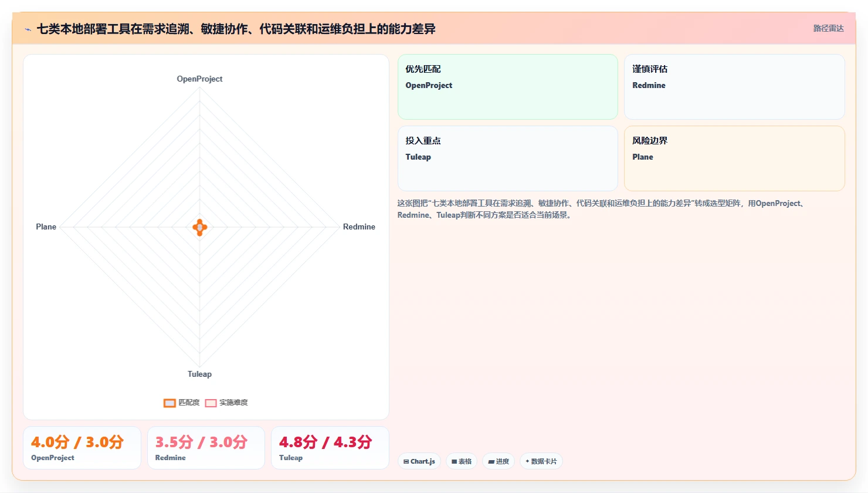This screenshot has height=493, width=868.
Task: Click the 数据卡片 tag pill
Action: coord(541,461)
